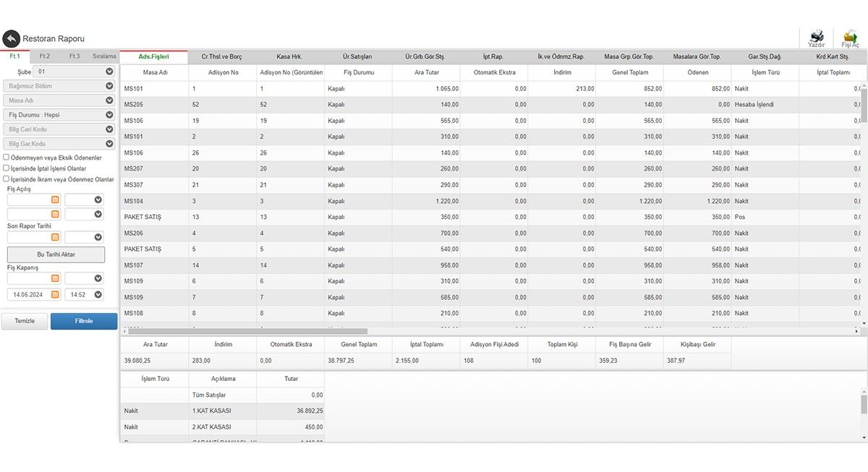
Task: Open calendar for second Fiş Açılış date
Action: (x=55, y=214)
